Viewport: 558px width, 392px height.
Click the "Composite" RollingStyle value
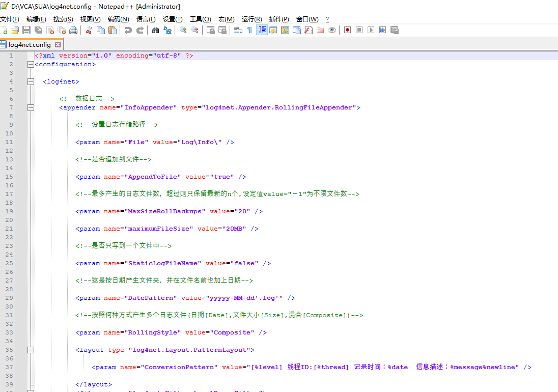[x=232, y=332]
